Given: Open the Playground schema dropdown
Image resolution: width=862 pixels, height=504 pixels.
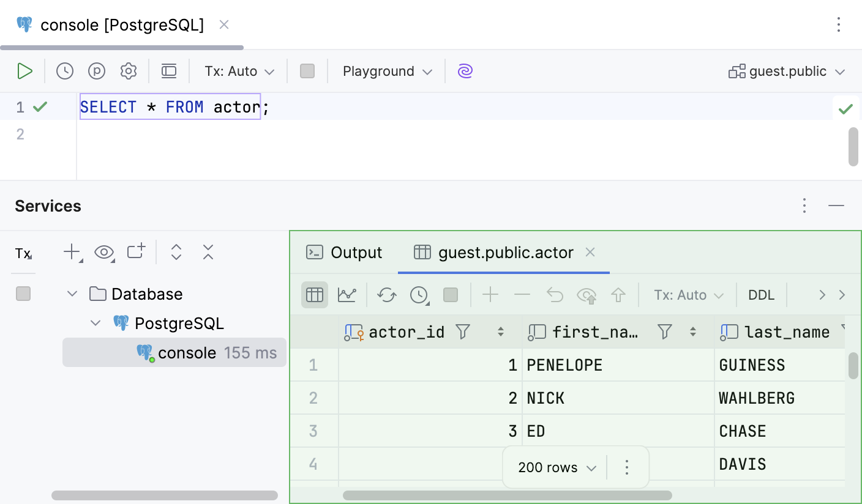Looking at the screenshot, I should [386, 71].
